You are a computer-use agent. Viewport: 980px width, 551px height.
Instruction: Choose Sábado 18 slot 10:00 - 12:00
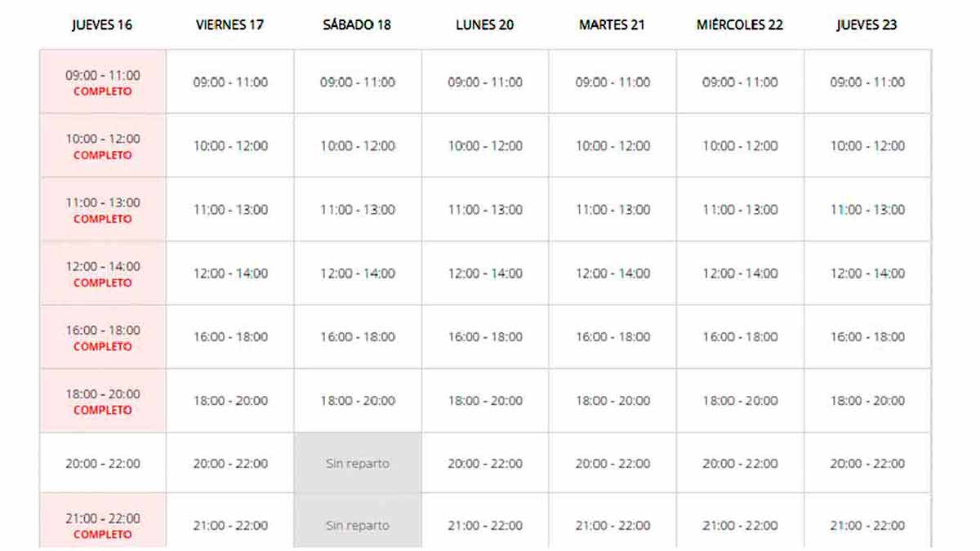pos(358,145)
